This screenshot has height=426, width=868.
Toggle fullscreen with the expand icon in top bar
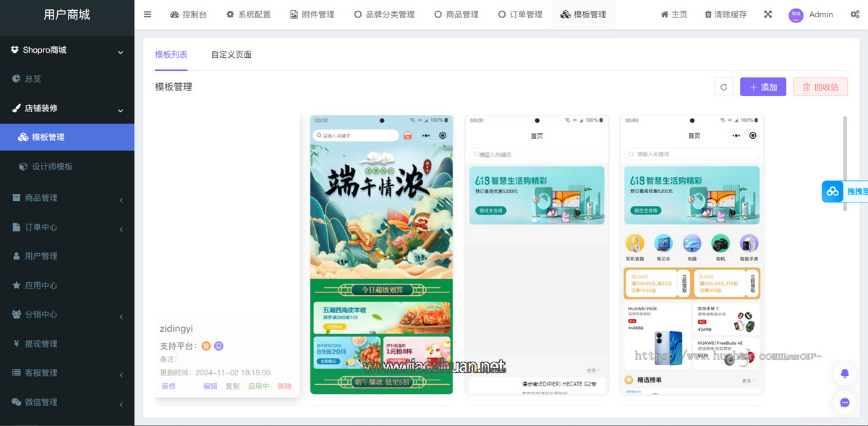click(x=767, y=14)
